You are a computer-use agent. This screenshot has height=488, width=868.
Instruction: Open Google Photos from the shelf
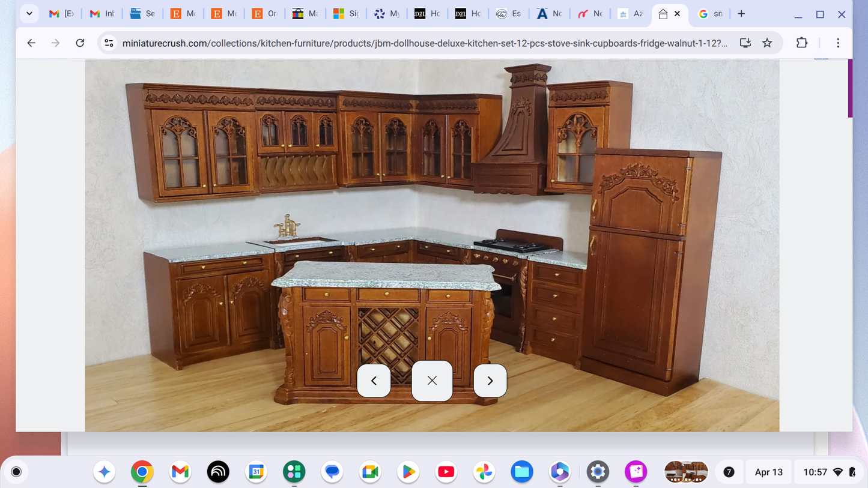click(484, 472)
